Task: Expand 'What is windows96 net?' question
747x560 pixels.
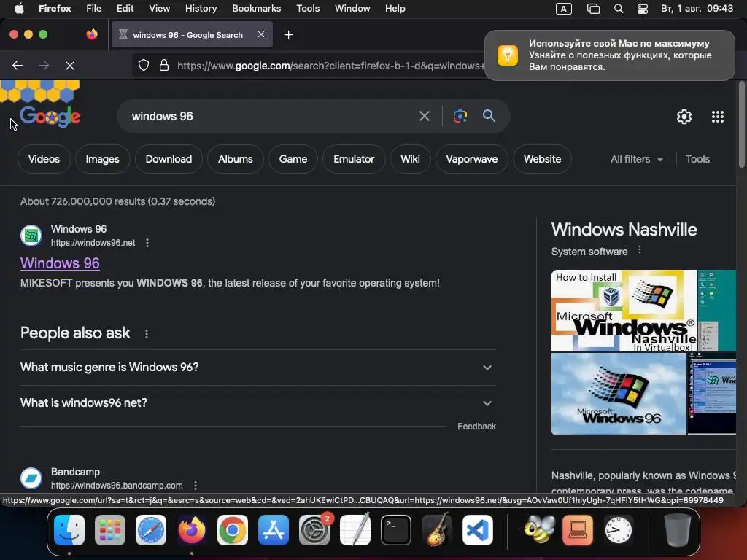Action: tap(258, 402)
